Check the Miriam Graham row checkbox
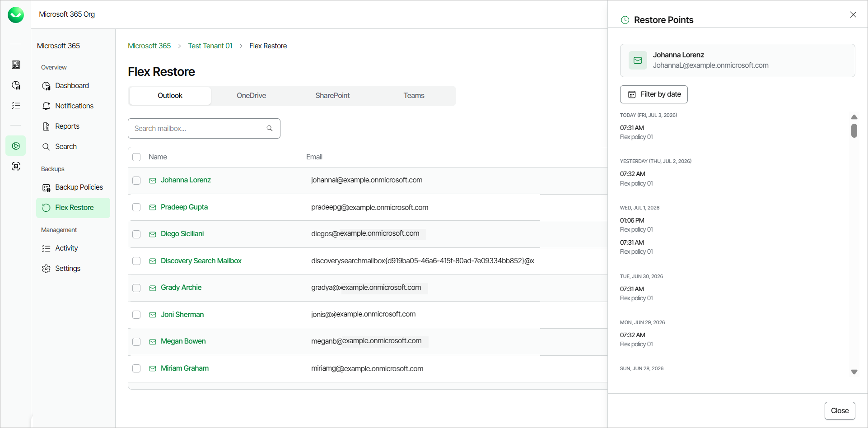The image size is (868, 428). [x=136, y=368]
